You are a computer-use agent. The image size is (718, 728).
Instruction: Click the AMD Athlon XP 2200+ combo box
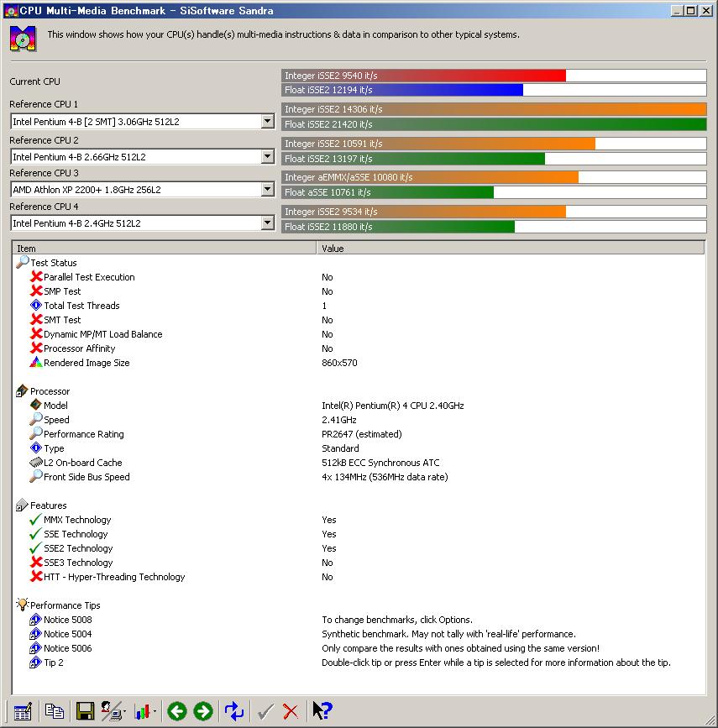click(142, 190)
